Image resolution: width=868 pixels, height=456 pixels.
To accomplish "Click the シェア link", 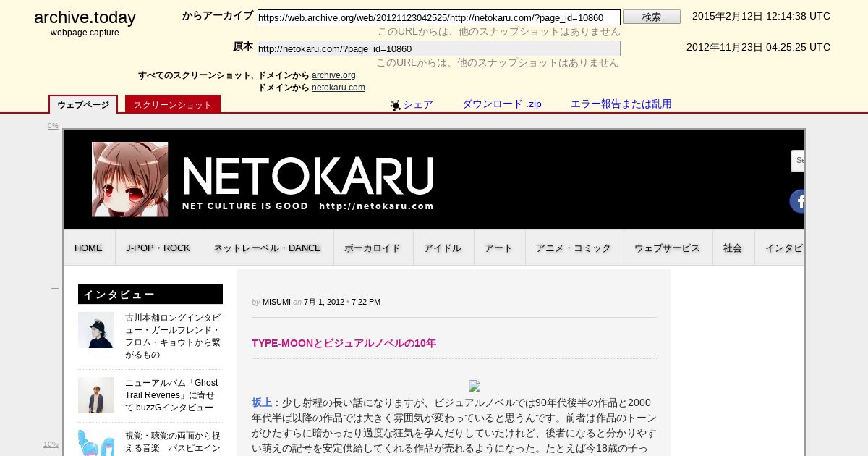I will [x=418, y=104].
